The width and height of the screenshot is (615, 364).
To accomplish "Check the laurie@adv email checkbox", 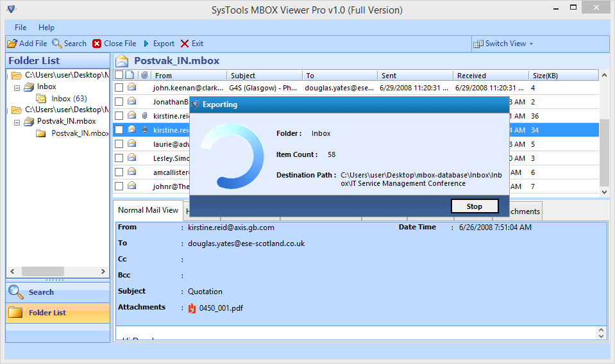I will 119,144.
